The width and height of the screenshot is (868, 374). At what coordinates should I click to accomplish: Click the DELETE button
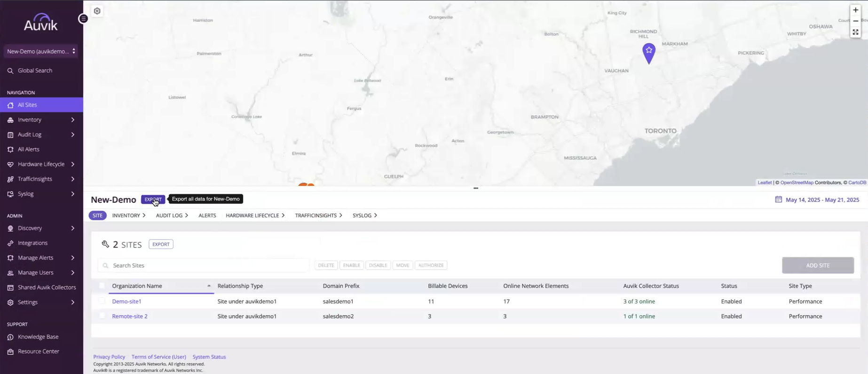tap(326, 265)
